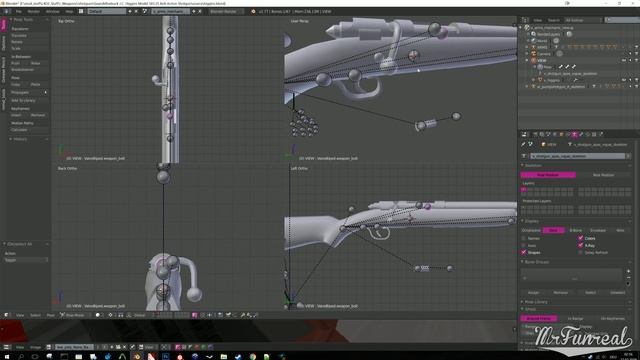Enable the Names display checkbox

click(524, 238)
